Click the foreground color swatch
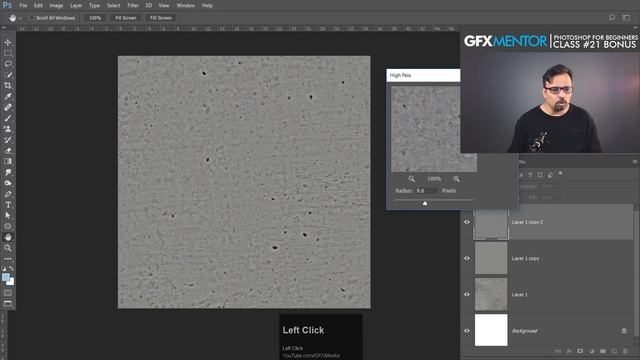640x360 pixels. coord(6,278)
